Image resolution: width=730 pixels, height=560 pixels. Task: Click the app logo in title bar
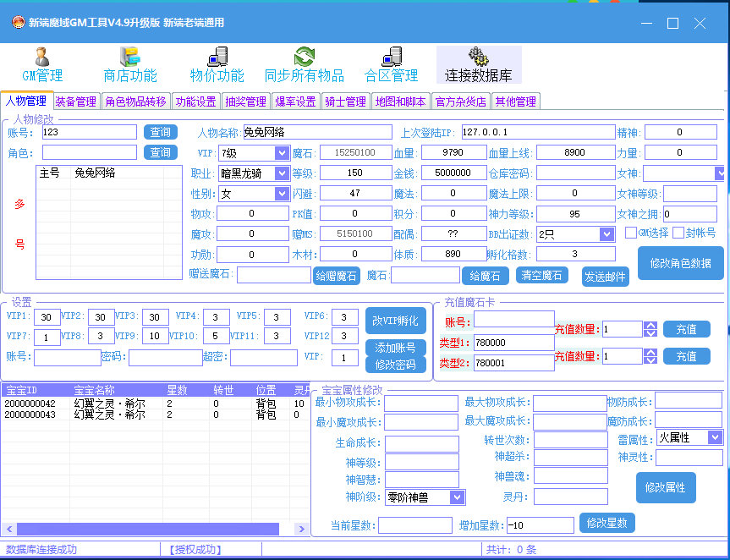pyautogui.click(x=17, y=23)
